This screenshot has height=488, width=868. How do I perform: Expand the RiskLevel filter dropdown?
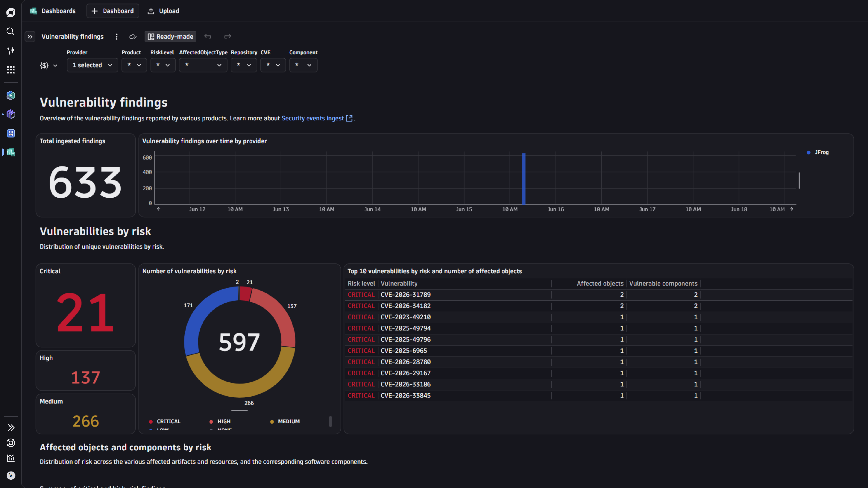163,65
